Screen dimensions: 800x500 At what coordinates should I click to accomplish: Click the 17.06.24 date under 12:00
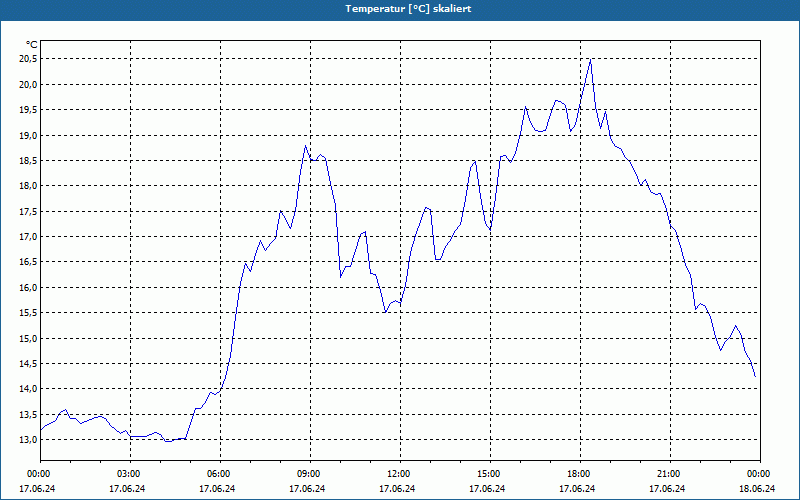coord(397,489)
